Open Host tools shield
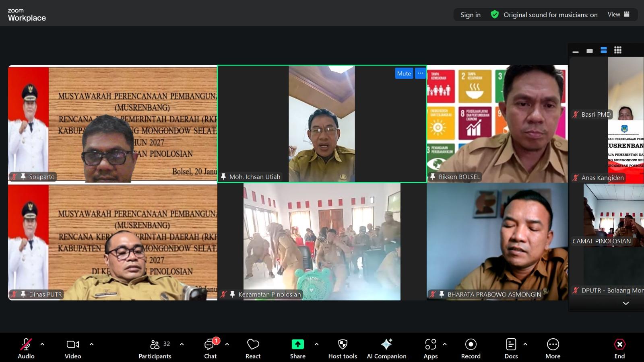Viewport: 644px width, 362px height. click(x=343, y=348)
